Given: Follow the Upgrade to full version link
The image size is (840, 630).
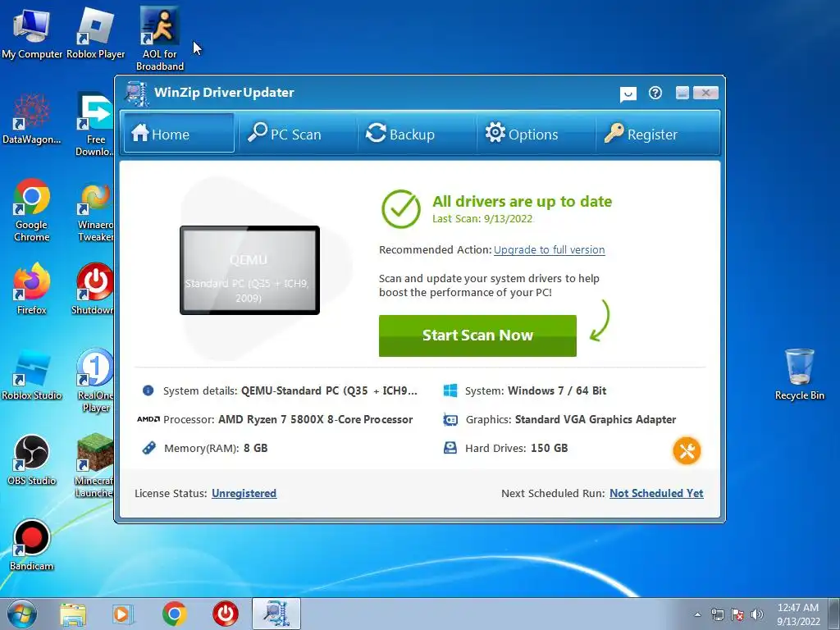Looking at the screenshot, I should 549,249.
